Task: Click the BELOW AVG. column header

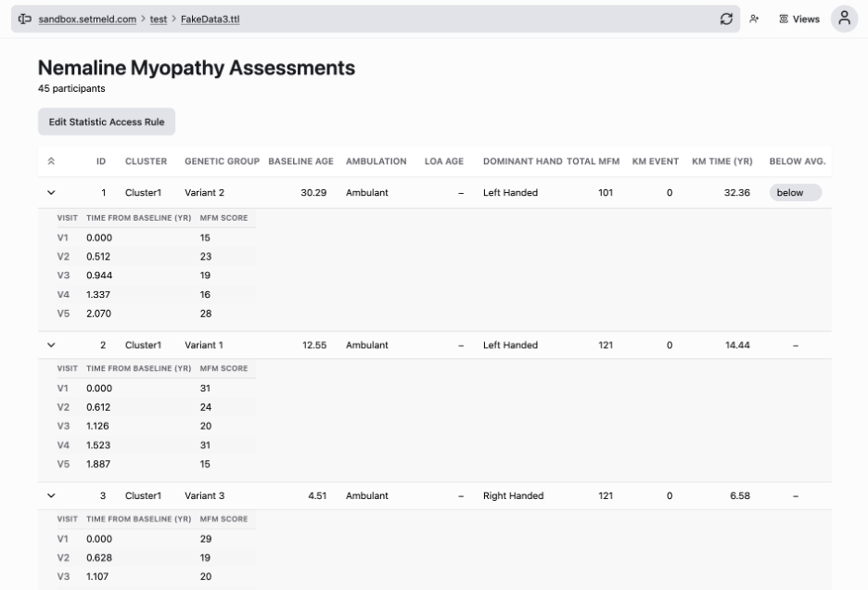Action: [x=798, y=161]
